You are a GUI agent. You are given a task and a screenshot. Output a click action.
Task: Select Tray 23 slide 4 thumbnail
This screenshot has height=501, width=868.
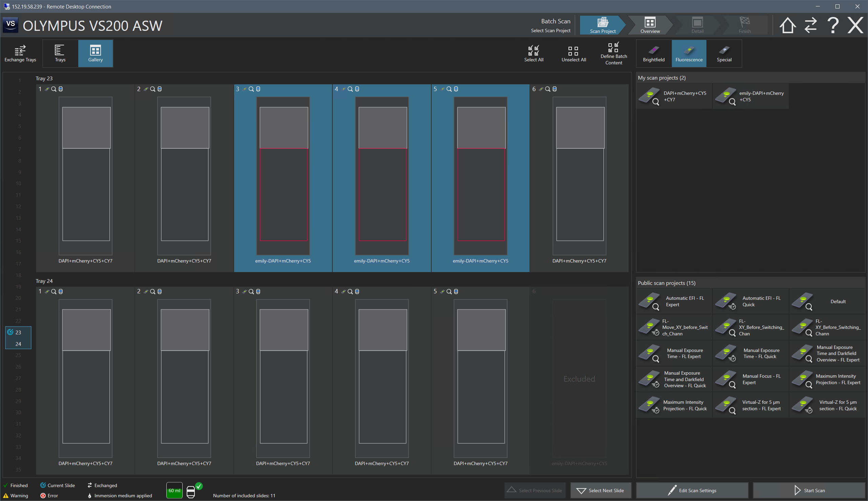(382, 175)
